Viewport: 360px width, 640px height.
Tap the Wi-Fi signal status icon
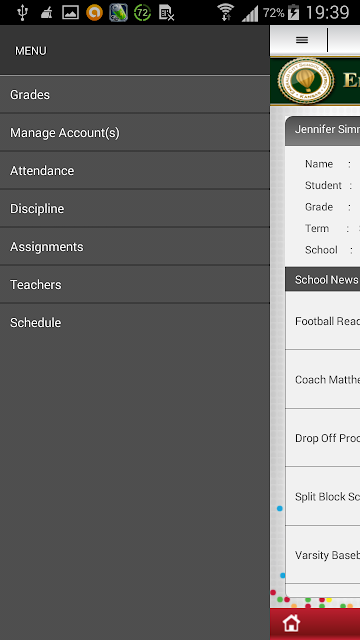[225, 13]
